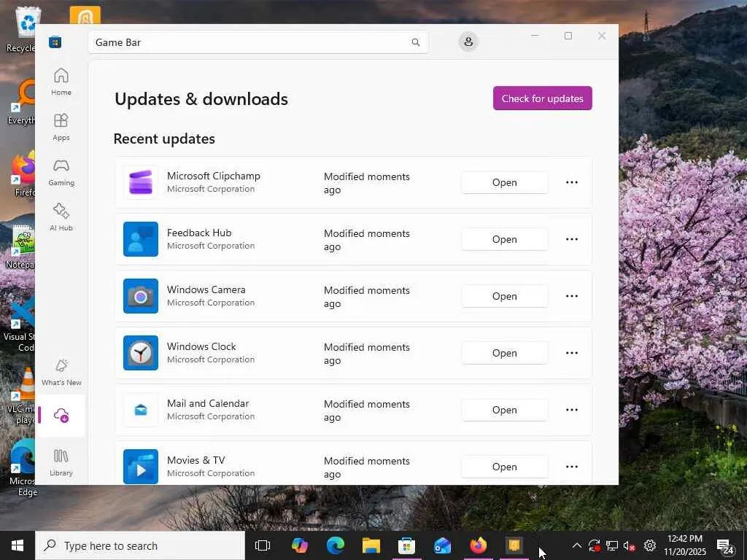Click the Windows Camera app icon
747x560 pixels.
[x=141, y=296]
